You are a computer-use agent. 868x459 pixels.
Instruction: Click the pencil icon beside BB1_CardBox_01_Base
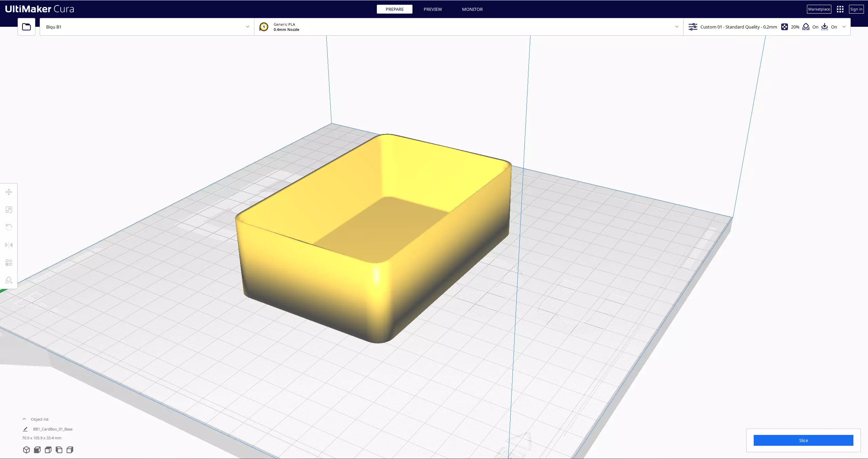[25, 429]
